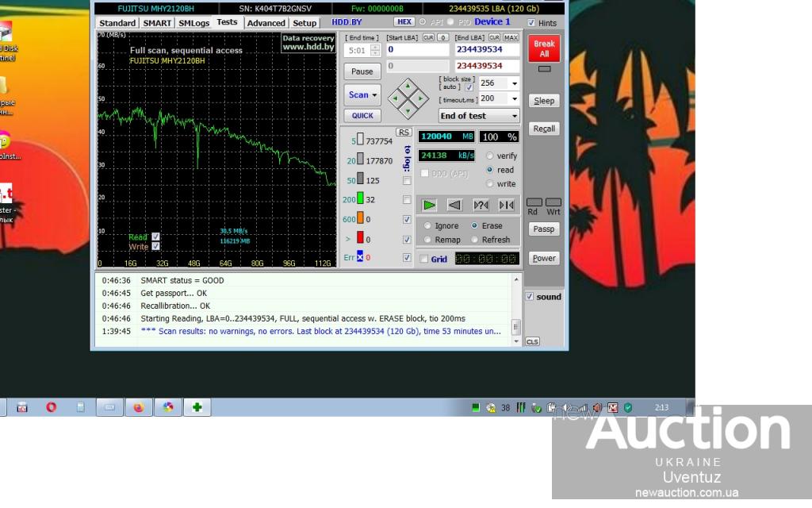Click the CLS button next to the log
Viewport: 812px width, 508px height.
pyautogui.click(x=532, y=341)
